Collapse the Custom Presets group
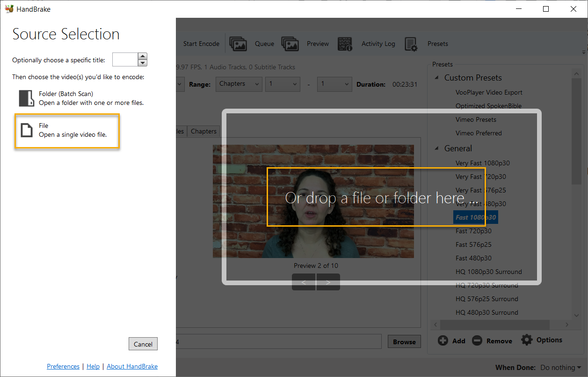The width and height of the screenshot is (588, 377). (x=437, y=77)
